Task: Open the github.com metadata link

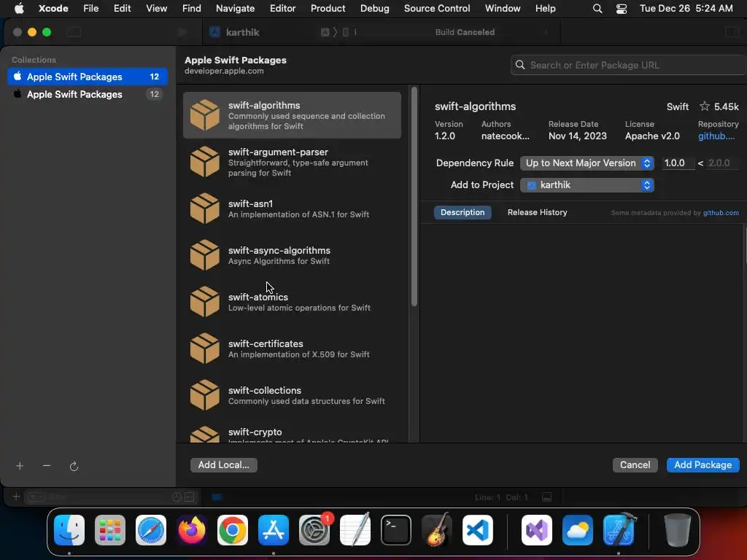Action: click(x=721, y=213)
